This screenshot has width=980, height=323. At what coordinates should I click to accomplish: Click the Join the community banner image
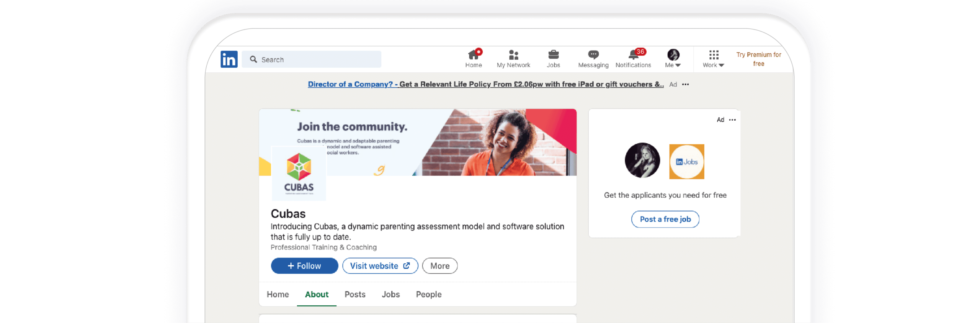pos(418,142)
